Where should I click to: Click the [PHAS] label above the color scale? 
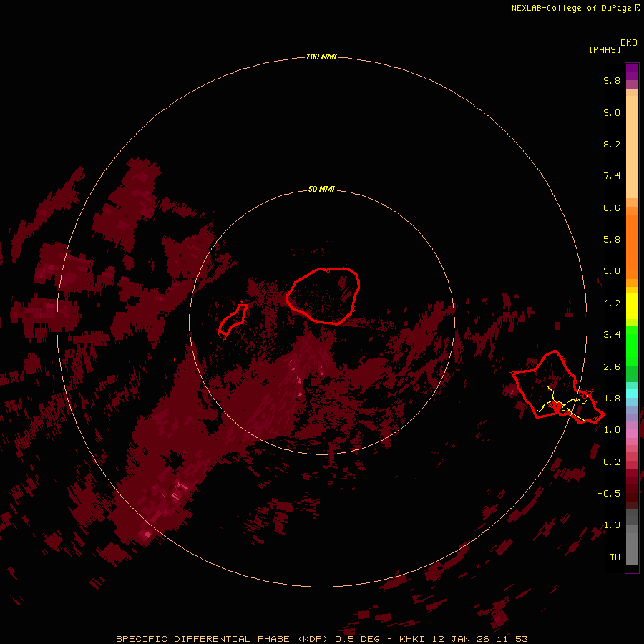point(605,49)
